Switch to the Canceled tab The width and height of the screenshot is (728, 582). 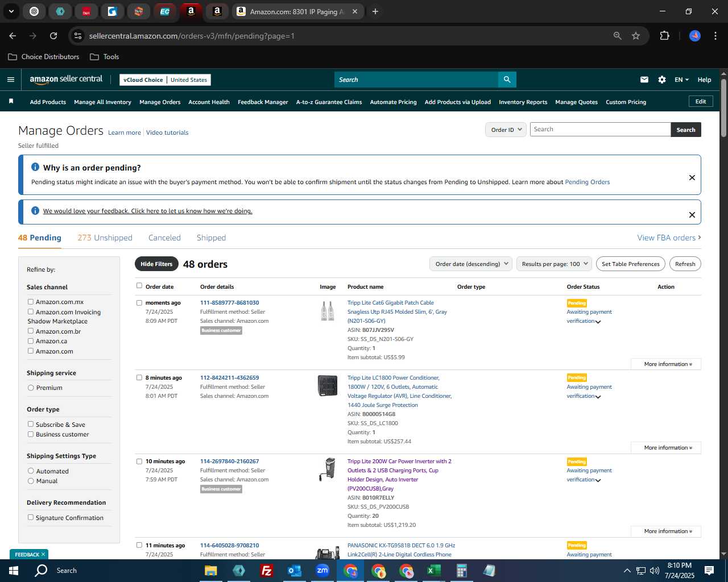click(x=164, y=238)
